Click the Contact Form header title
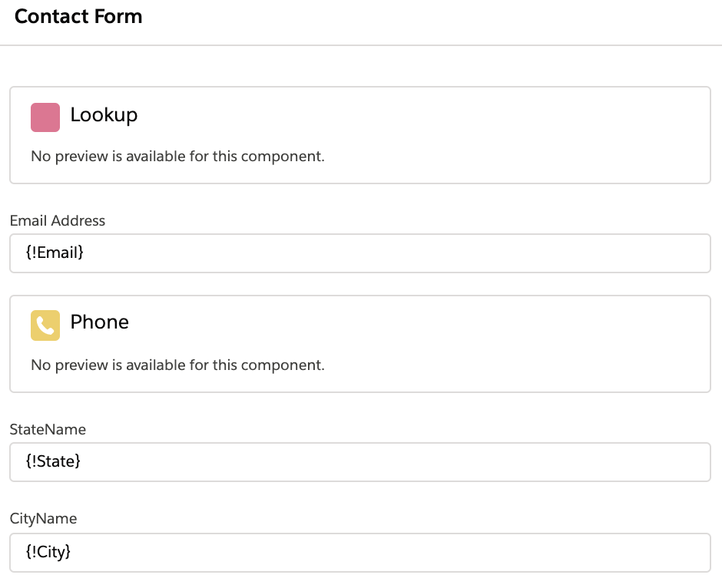The image size is (722, 588). pyautogui.click(x=78, y=17)
